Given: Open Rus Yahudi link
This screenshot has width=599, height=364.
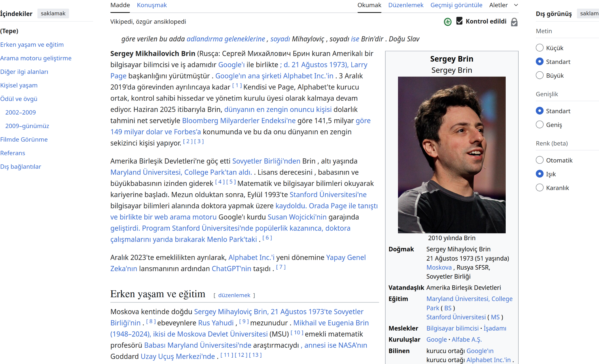Looking at the screenshot, I should point(216,323).
